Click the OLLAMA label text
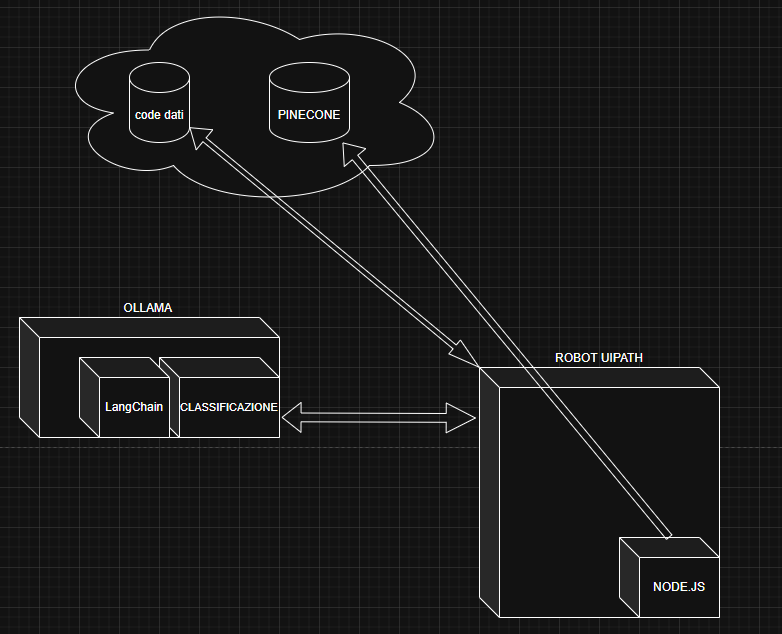 (x=148, y=308)
